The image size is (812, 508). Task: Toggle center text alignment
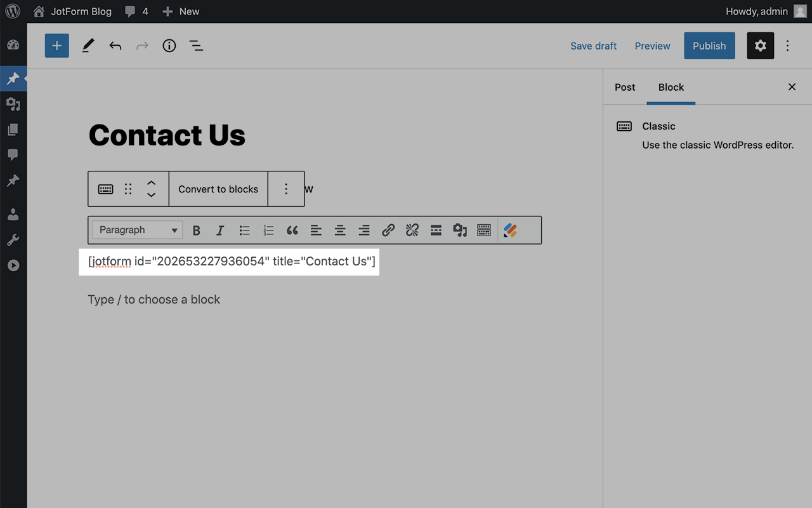[340, 230]
